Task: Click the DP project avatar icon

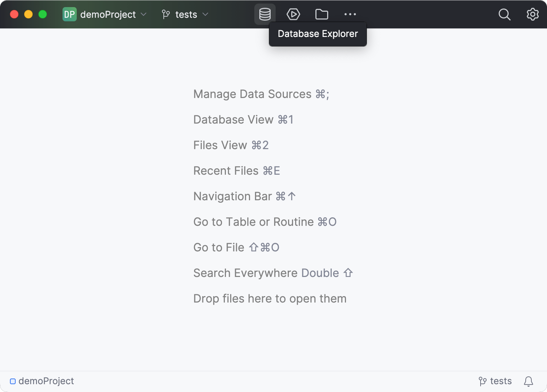Action: click(x=70, y=14)
